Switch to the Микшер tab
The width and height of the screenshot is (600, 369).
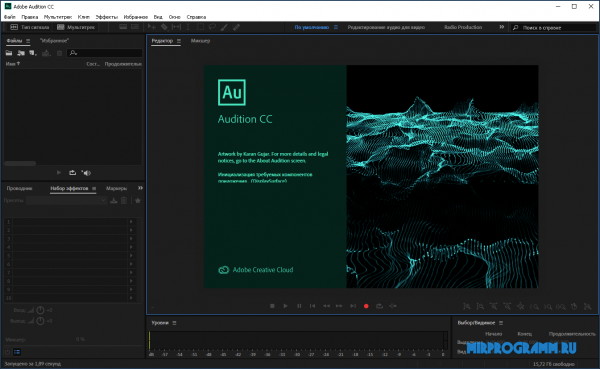(x=200, y=41)
